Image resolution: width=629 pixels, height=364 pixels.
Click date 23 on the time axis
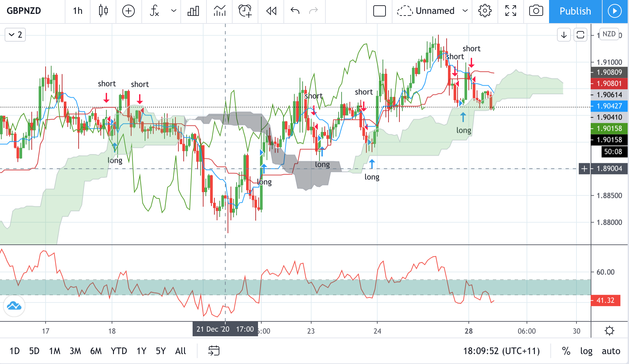(311, 331)
